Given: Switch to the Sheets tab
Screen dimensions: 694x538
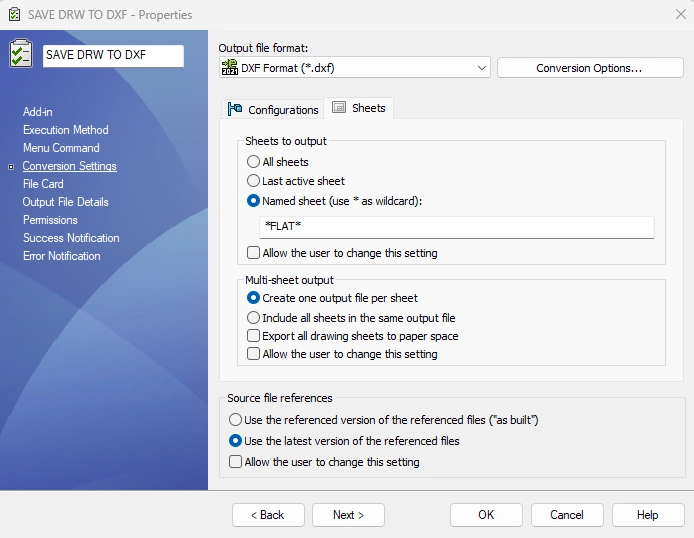Looking at the screenshot, I should pos(359,108).
